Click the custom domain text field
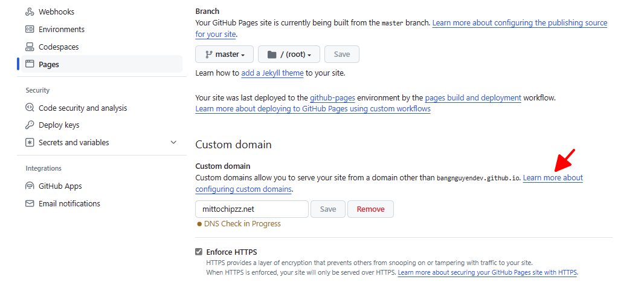The width and height of the screenshot is (644, 308). 252,209
